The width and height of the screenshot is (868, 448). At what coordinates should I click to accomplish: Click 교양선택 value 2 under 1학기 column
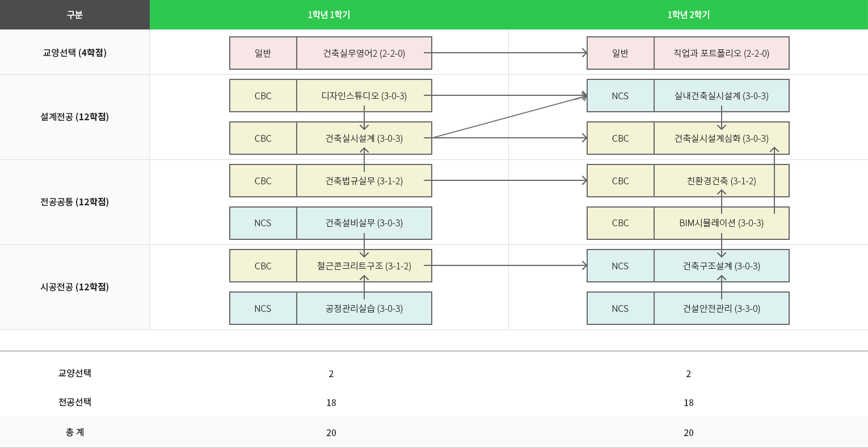point(331,374)
